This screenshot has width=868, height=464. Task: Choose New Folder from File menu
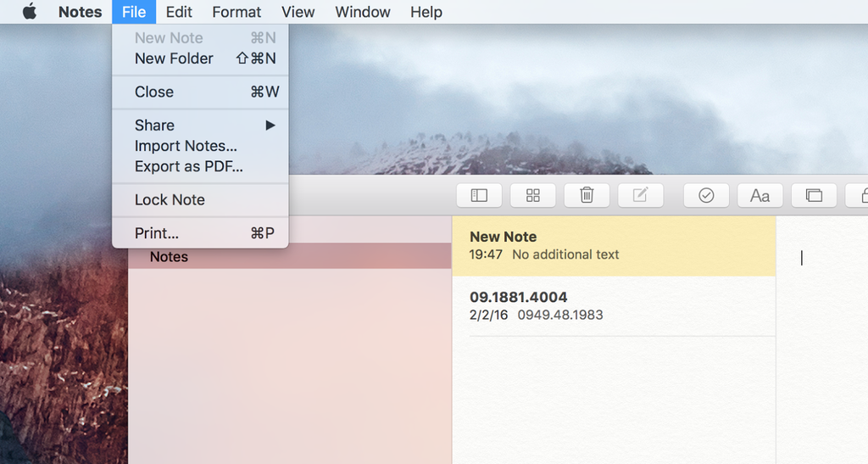click(x=200, y=59)
